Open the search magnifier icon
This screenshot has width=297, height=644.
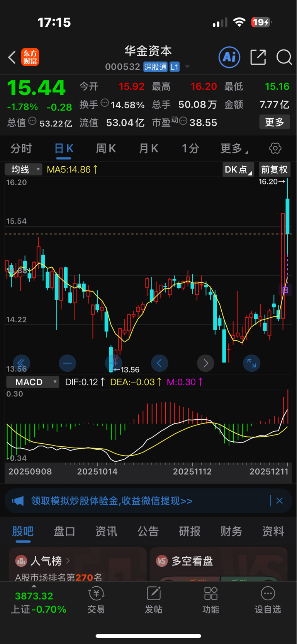[284, 57]
